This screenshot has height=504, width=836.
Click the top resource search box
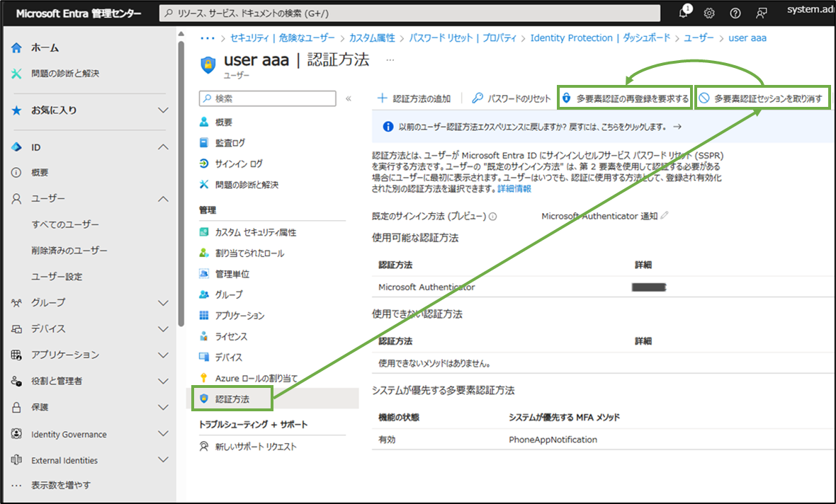[409, 13]
